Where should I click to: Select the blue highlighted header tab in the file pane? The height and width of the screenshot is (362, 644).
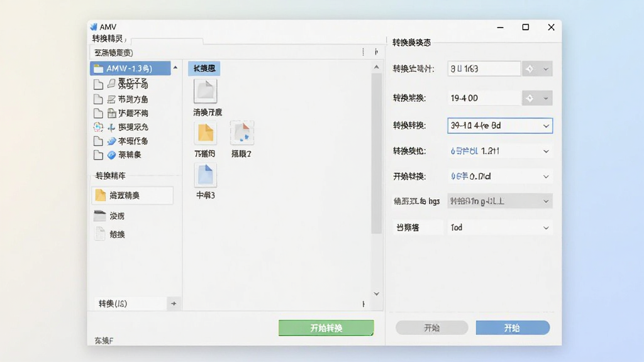204,69
